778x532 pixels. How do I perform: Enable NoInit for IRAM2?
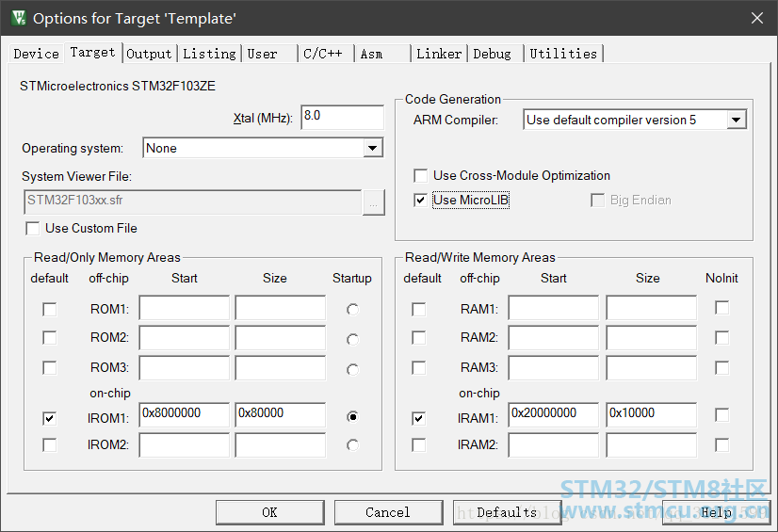point(721,444)
